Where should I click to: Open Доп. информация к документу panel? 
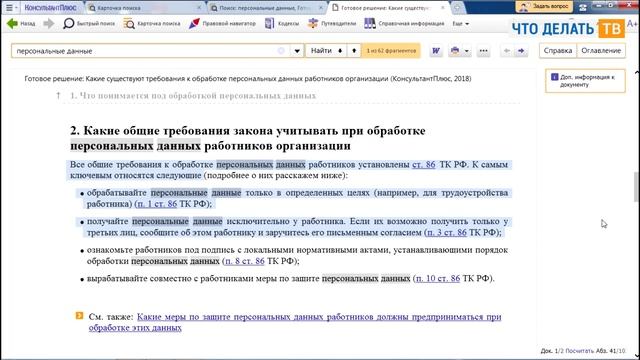point(585,81)
